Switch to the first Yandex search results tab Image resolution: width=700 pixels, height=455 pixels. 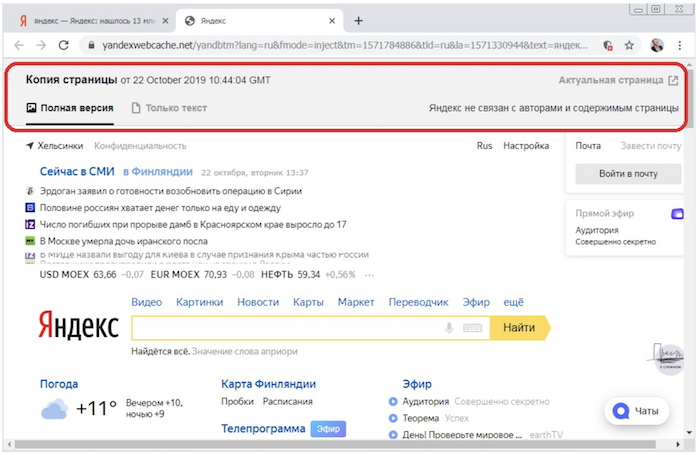tap(88, 21)
